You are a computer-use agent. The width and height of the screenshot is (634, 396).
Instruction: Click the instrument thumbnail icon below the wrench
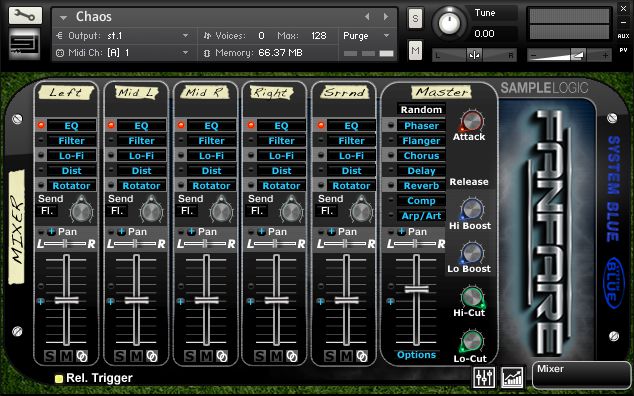[25, 44]
